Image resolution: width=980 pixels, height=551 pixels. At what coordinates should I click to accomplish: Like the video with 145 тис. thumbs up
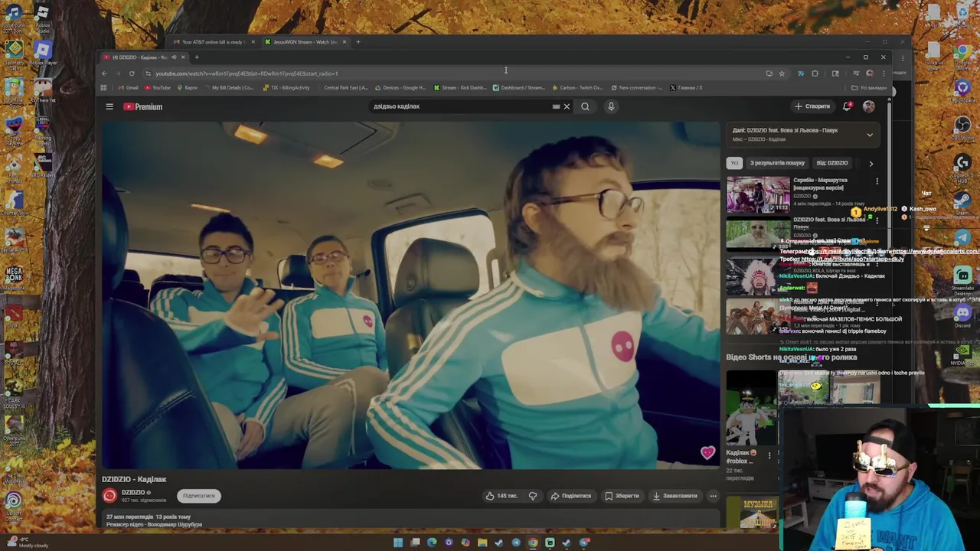(x=501, y=496)
